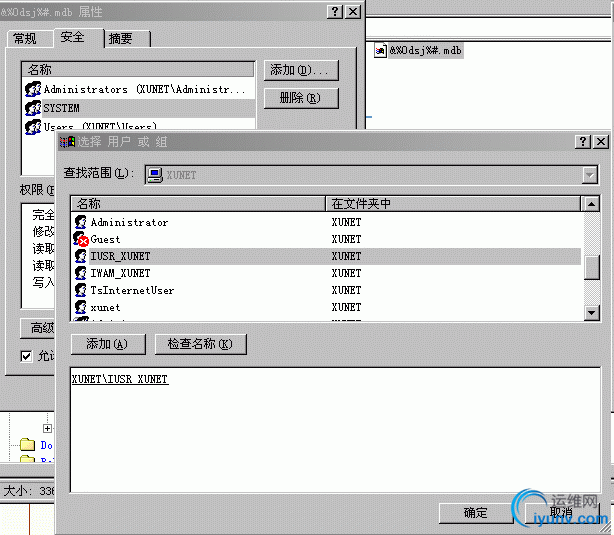Click the Users group icon in properties
The image size is (614, 535).
point(33,126)
